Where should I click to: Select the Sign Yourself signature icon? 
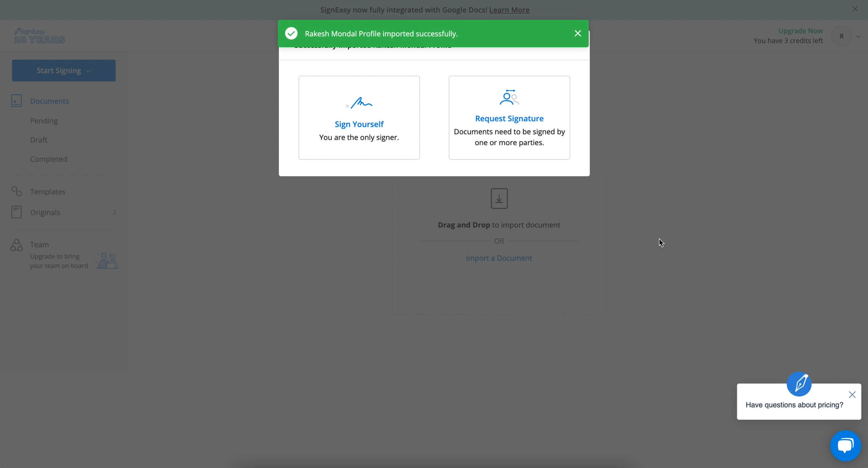359,103
